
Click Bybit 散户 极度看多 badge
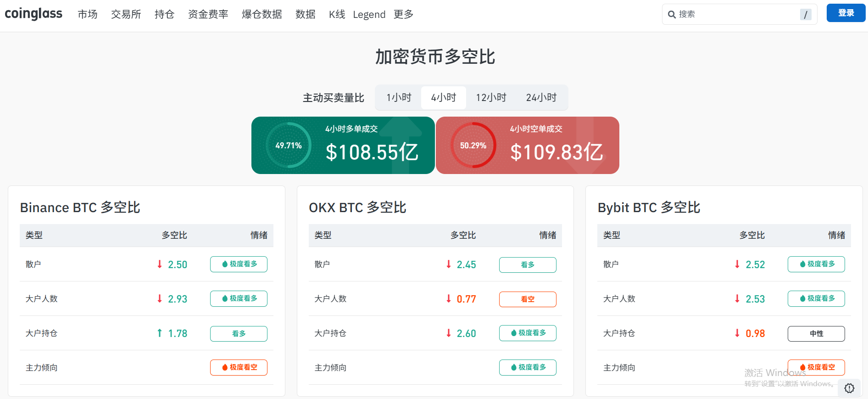[816, 264]
